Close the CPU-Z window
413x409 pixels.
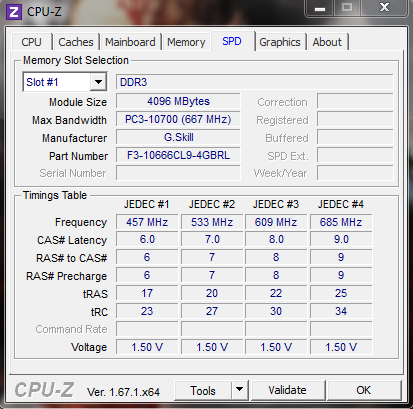pos(385,7)
